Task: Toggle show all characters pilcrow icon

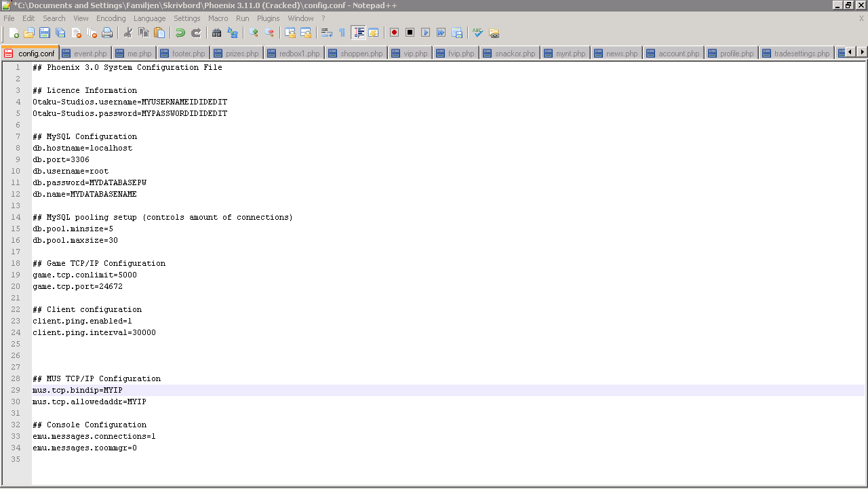Action: (x=342, y=33)
